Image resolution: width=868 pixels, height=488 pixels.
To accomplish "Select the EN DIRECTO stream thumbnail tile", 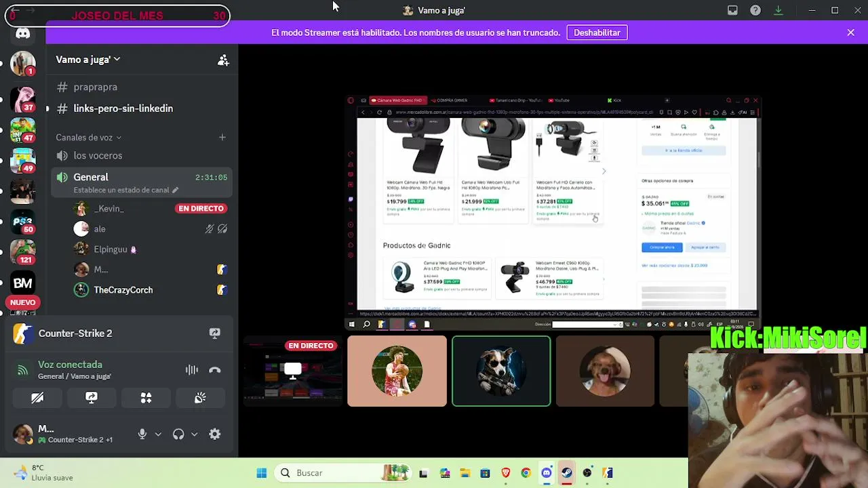I will point(293,371).
